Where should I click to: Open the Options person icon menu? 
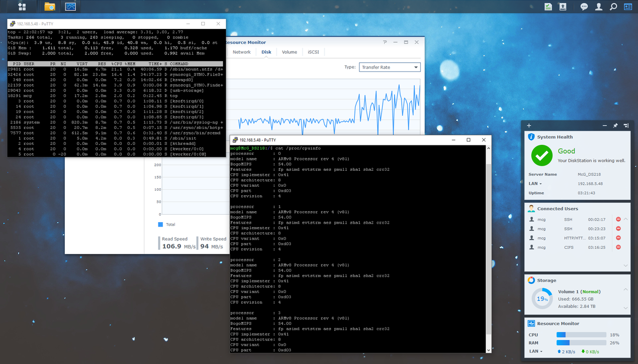(x=598, y=6)
